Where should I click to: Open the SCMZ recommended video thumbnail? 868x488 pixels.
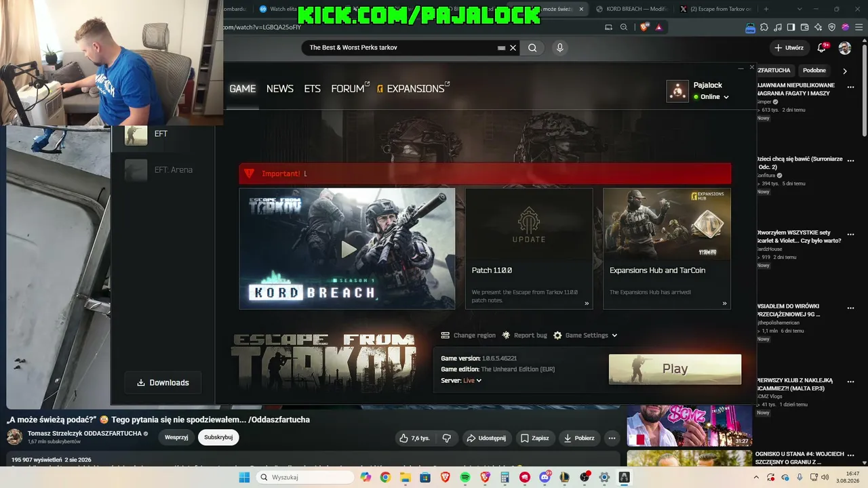(x=690, y=426)
